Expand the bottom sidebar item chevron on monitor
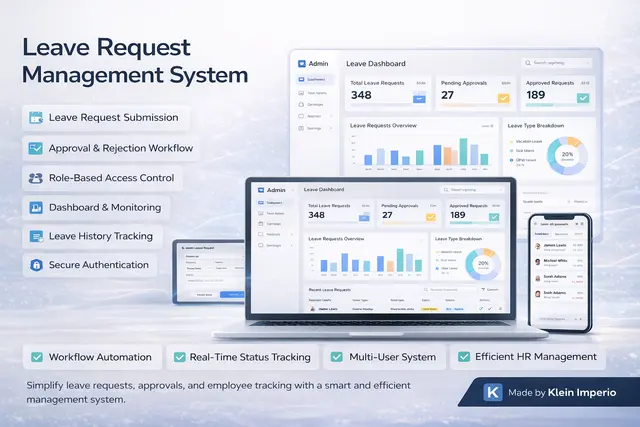 click(331, 128)
